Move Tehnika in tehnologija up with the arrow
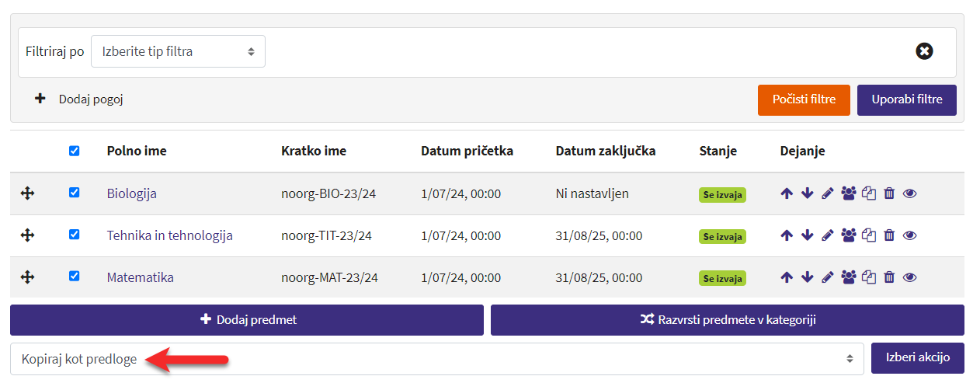The height and width of the screenshot is (390, 980). pyautogui.click(x=787, y=235)
